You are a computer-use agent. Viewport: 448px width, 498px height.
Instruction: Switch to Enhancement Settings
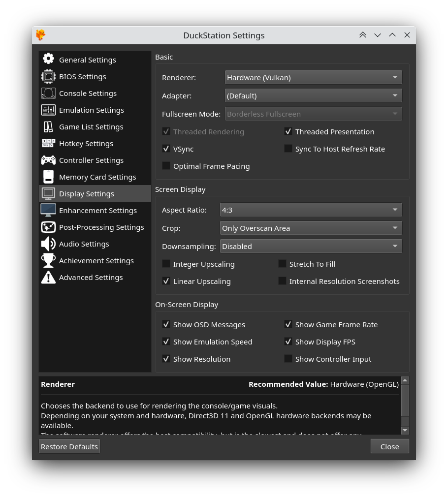point(98,210)
